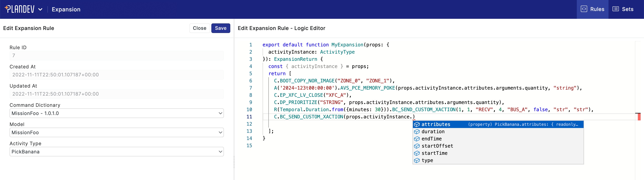Click line number 11 in the gutter

tap(249, 117)
